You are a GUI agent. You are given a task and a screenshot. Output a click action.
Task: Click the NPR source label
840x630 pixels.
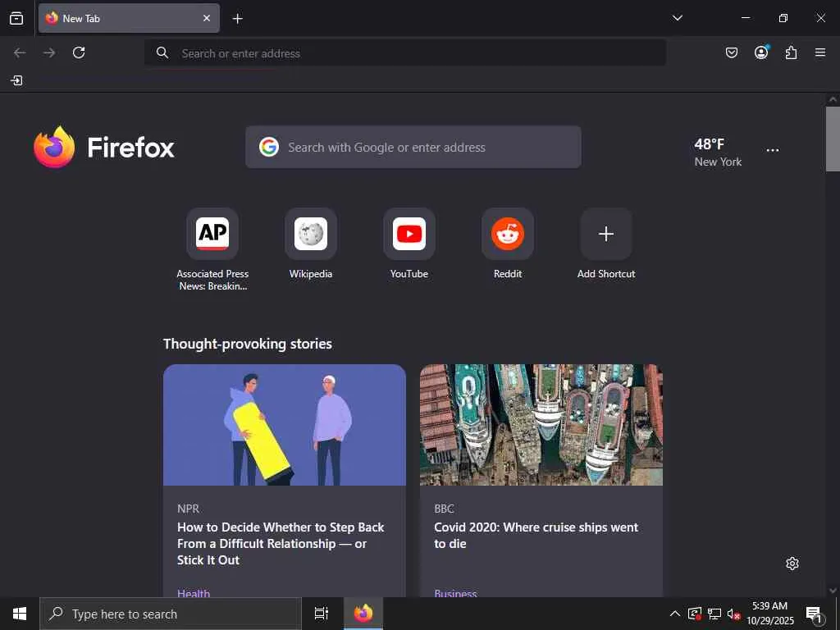click(x=188, y=509)
